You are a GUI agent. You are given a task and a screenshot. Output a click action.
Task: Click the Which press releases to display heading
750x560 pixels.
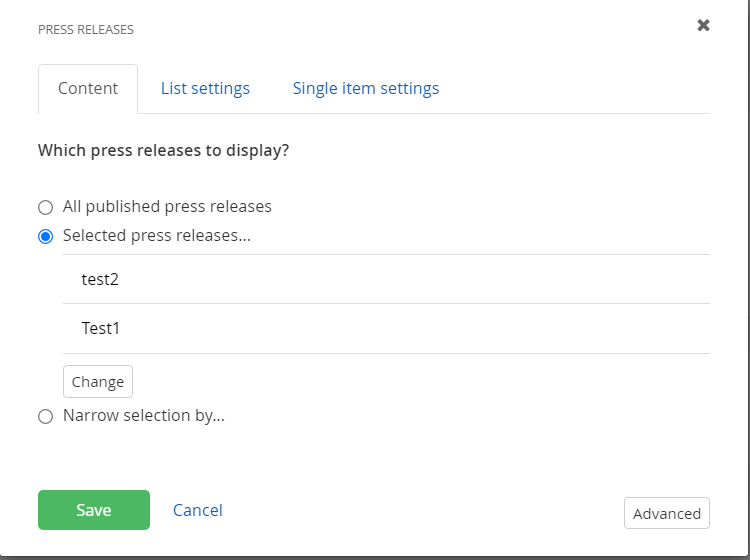164,151
